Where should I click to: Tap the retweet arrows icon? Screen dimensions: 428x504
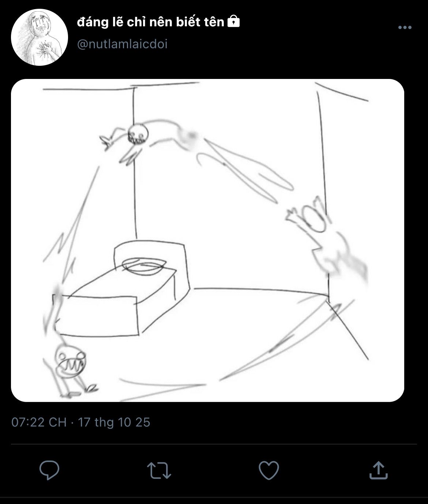pyautogui.click(x=159, y=470)
